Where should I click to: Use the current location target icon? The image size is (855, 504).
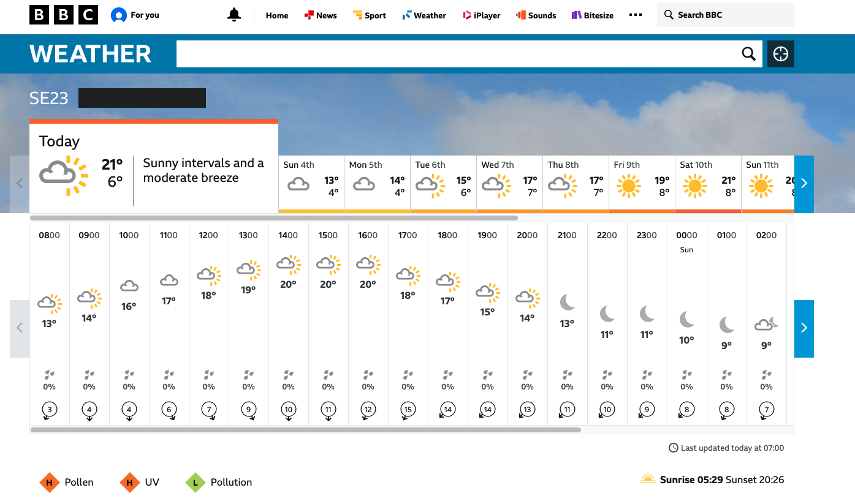(780, 54)
